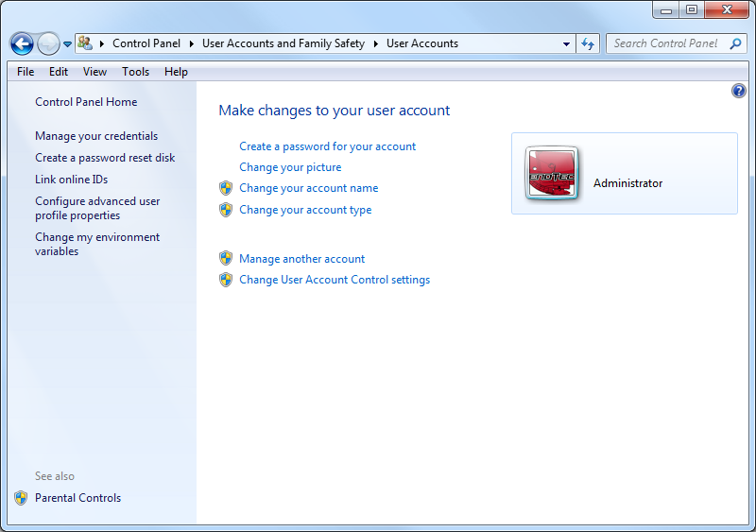Click User Accounts breadcrumb segment

click(x=422, y=43)
